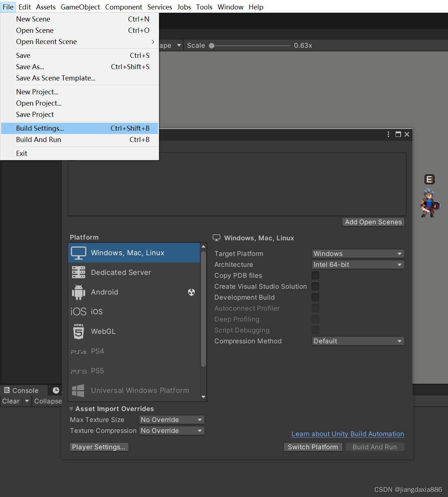448x497 pixels.
Task: Click the iOS platform icon
Action: click(x=78, y=312)
